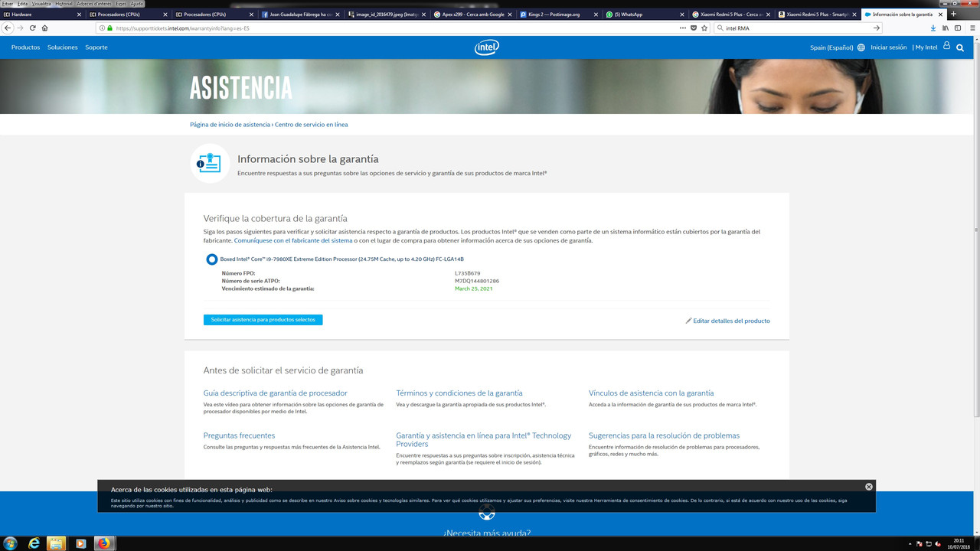Open Intel Technology Providers warranty link
The height and width of the screenshot is (551, 980).
tap(483, 440)
